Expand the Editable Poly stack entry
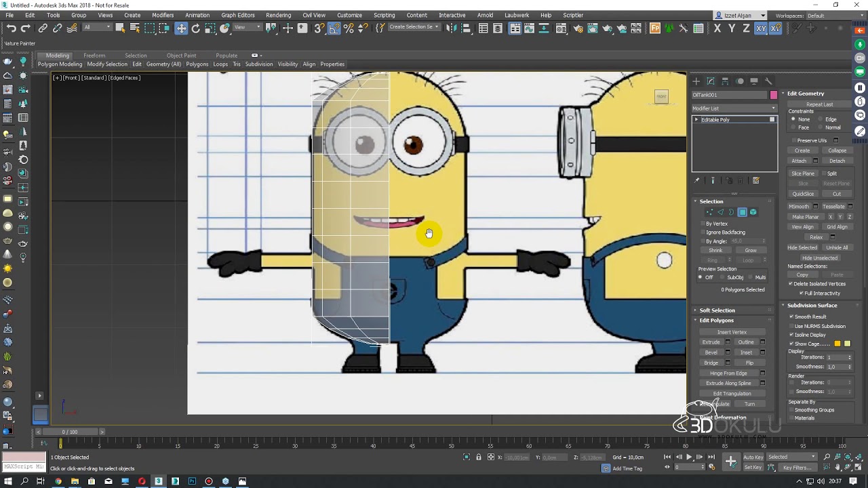This screenshot has width=868, height=488. 696,120
